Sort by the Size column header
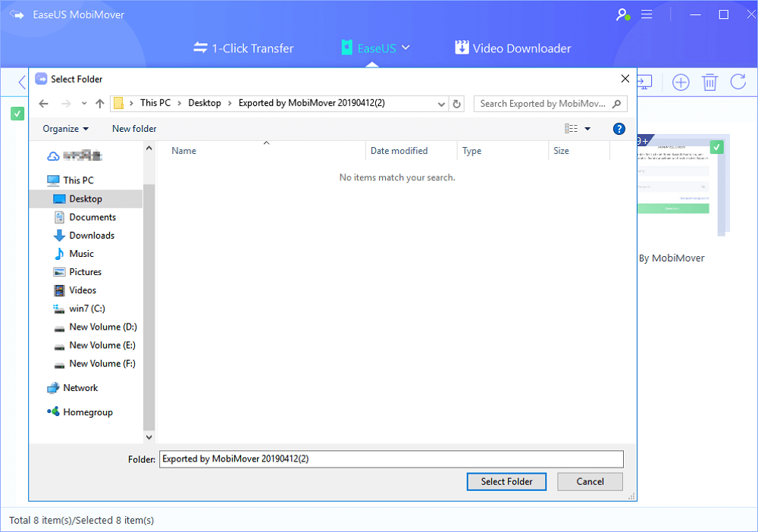Image resolution: width=758 pixels, height=532 pixels. pyautogui.click(x=579, y=151)
